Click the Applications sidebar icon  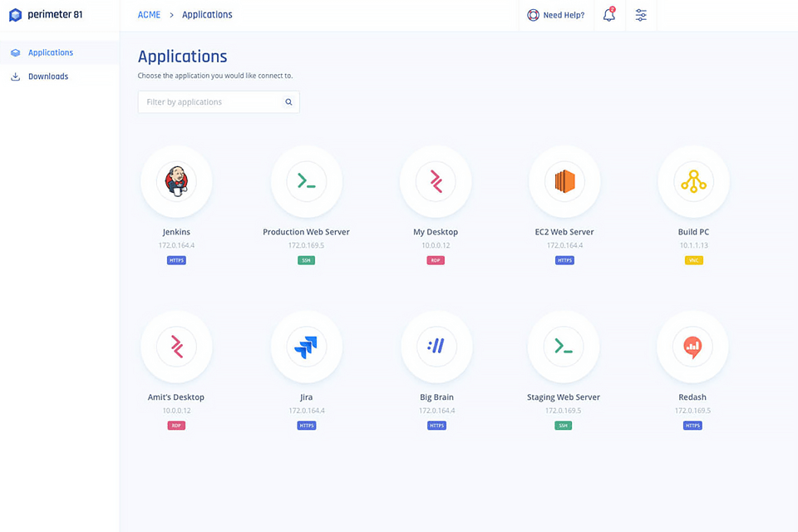click(x=15, y=52)
